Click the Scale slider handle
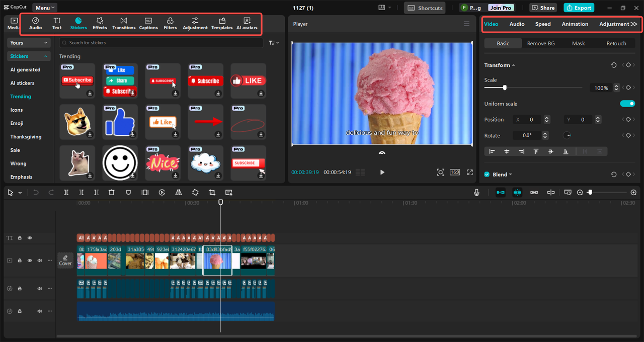Image resolution: width=644 pixels, height=342 pixels. tap(505, 88)
